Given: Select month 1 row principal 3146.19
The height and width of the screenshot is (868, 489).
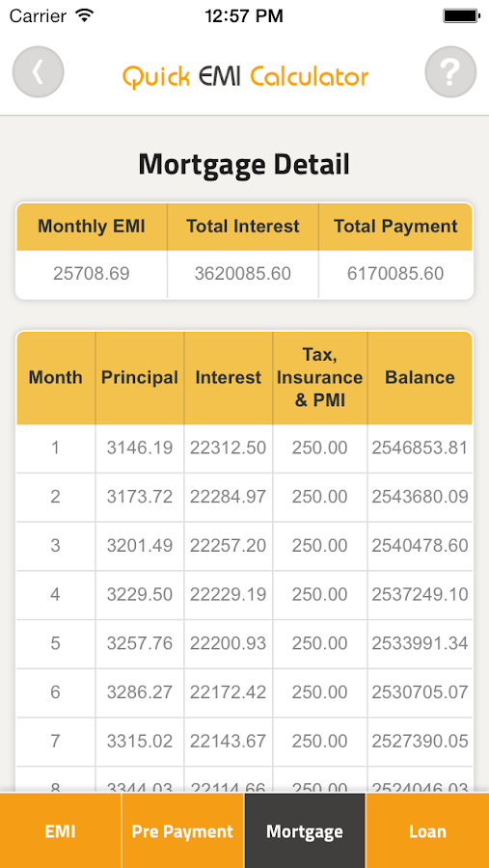Looking at the screenshot, I should (x=140, y=448).
